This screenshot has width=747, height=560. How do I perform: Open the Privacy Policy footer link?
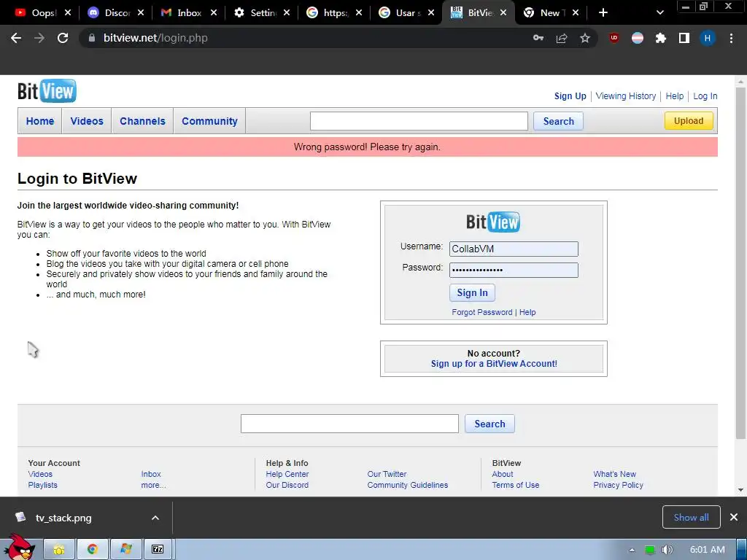click(618, 485)
